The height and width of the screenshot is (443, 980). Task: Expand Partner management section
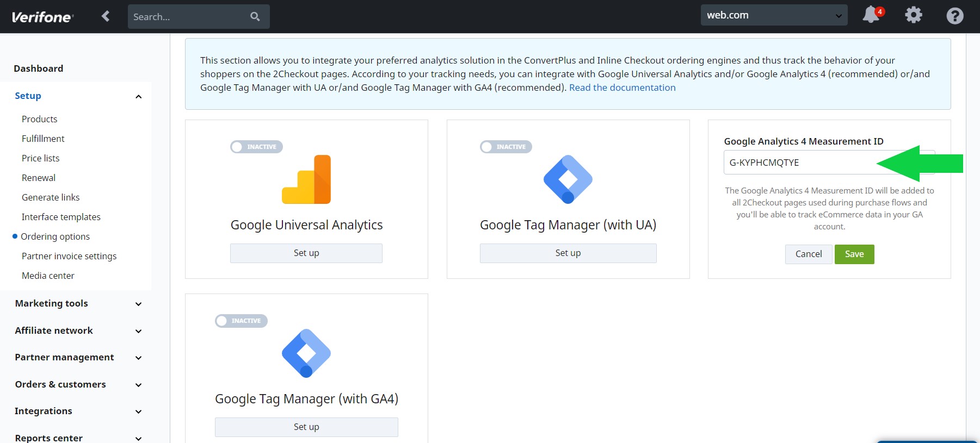[138, 358]
